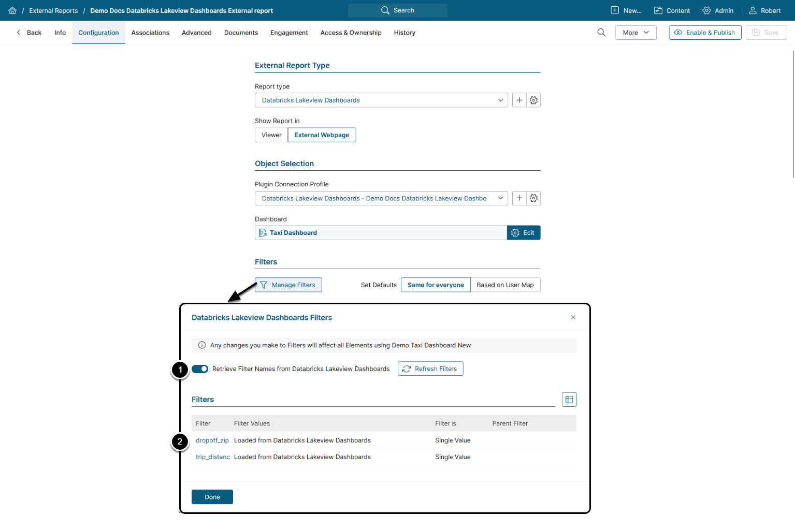The width and height of the screenshot is (795, 532).
Task: Switch to the Configuration tab
Action: [x=98, y=33]
